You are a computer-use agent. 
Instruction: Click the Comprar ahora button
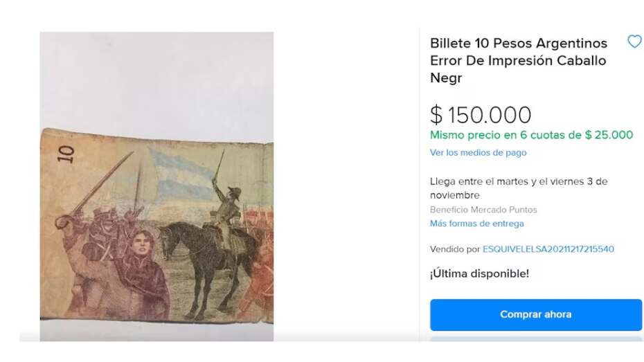click(x=535, y=314)
